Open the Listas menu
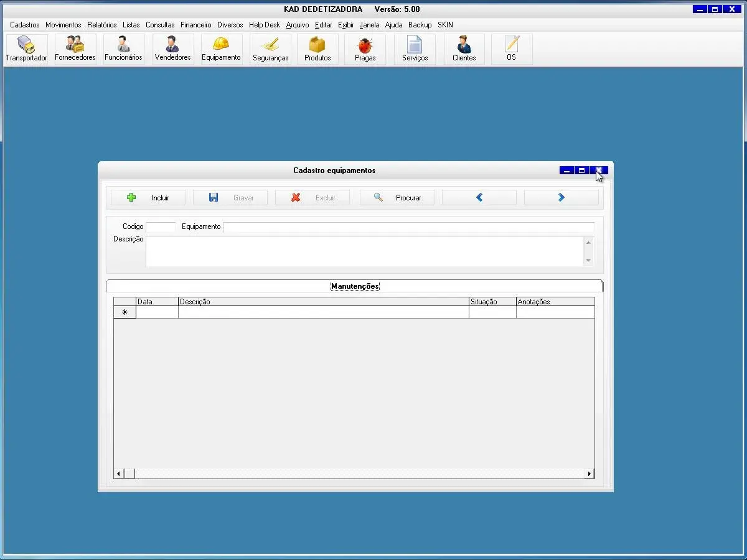 click(131, 25)
